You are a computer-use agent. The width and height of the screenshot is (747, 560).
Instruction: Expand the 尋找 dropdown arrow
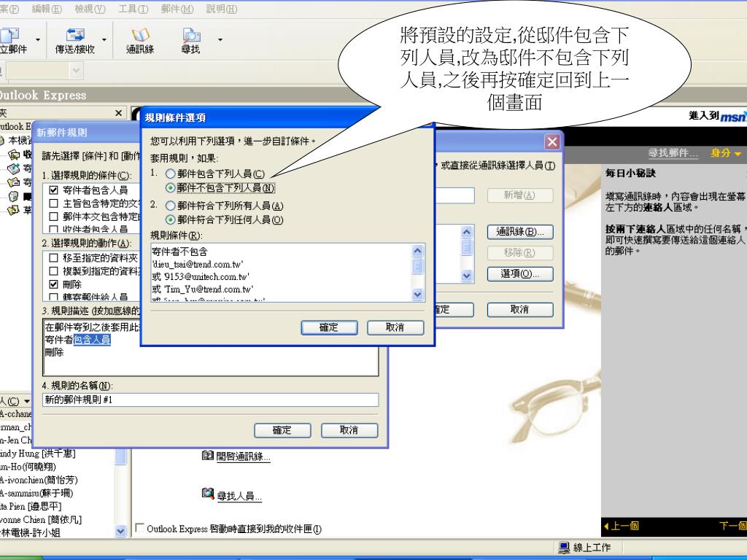click(220, 40)
